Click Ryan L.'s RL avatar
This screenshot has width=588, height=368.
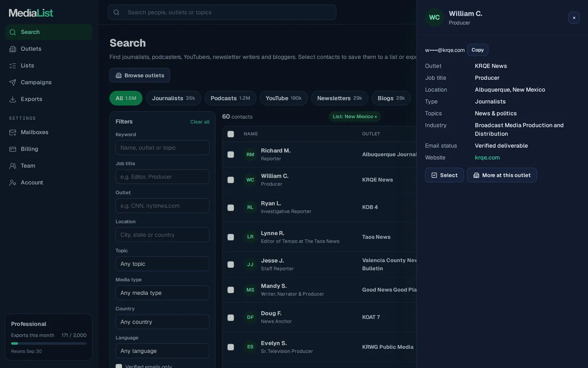pyautogui.click(x=250, y=207)
